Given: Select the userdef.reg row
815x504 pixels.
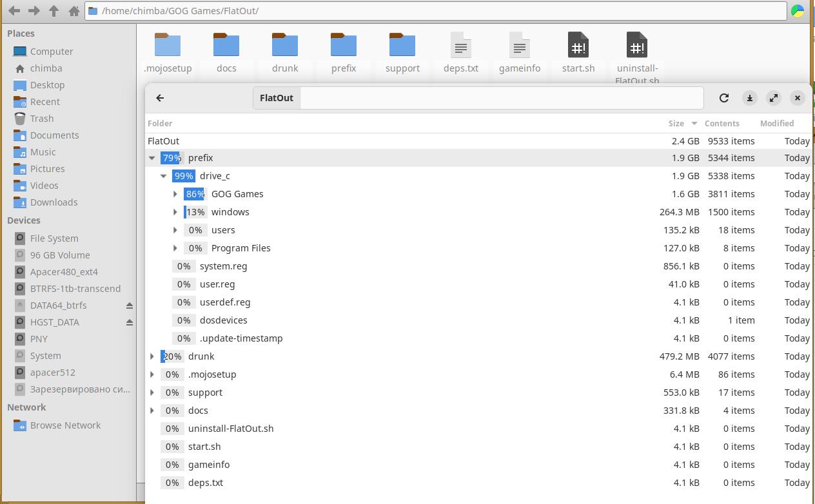Looking at the screenshot, I should click(x=478, y=302).
